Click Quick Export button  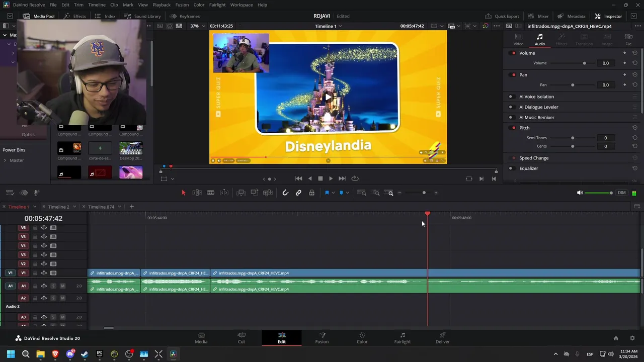(x=502, y=16)
